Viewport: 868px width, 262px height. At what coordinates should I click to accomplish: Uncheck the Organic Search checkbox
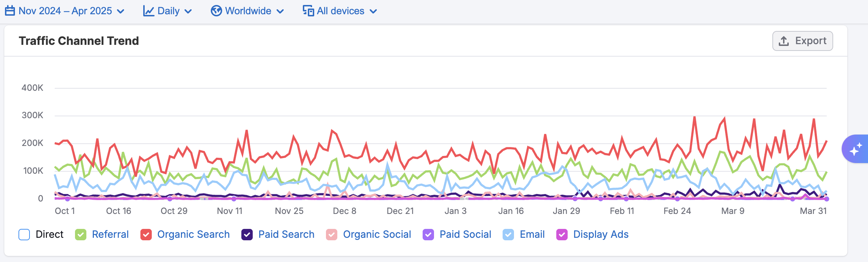[146, 235]
